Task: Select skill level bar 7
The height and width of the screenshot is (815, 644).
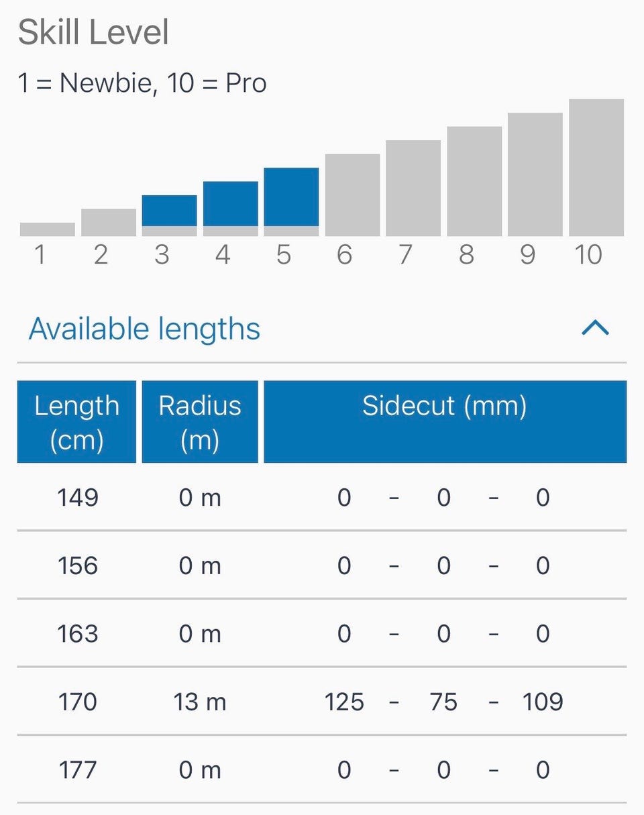Action: [x=413, y=188]
